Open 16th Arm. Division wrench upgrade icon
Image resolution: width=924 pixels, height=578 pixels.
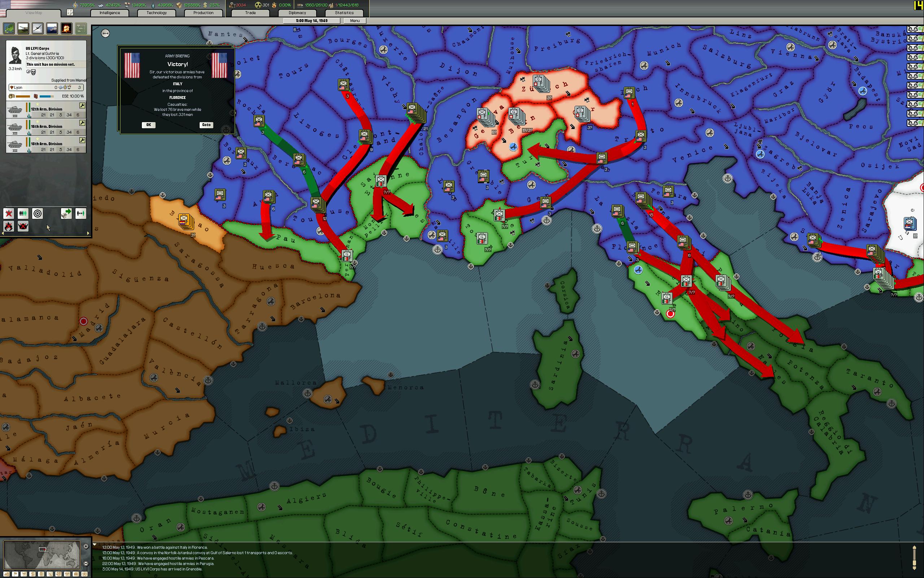[x=82, y=123]
